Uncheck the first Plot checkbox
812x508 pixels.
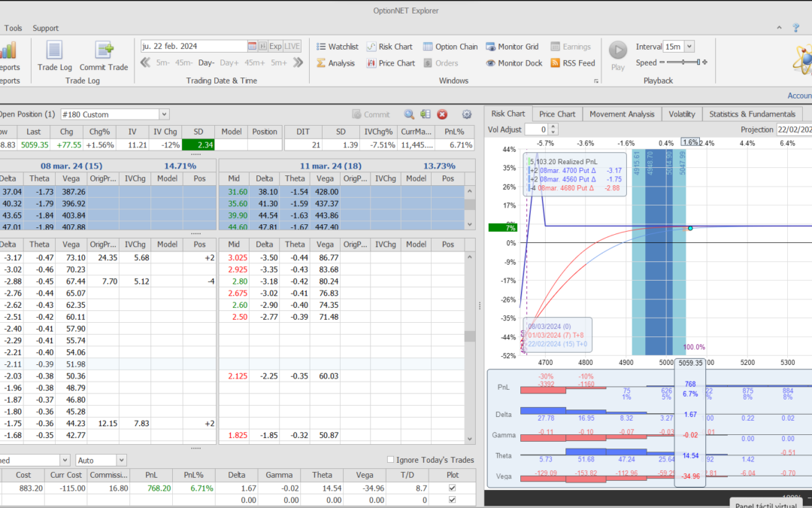[451, 488]
